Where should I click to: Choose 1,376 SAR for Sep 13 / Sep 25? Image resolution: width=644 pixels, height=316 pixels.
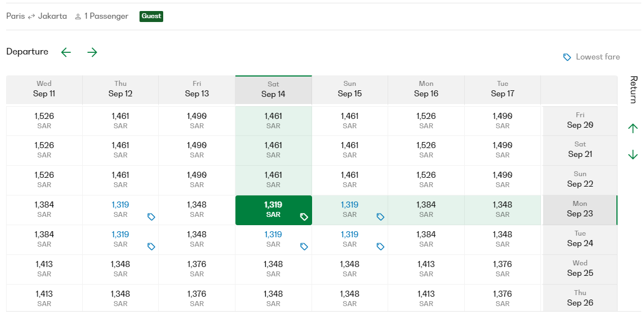click(197, 269)
